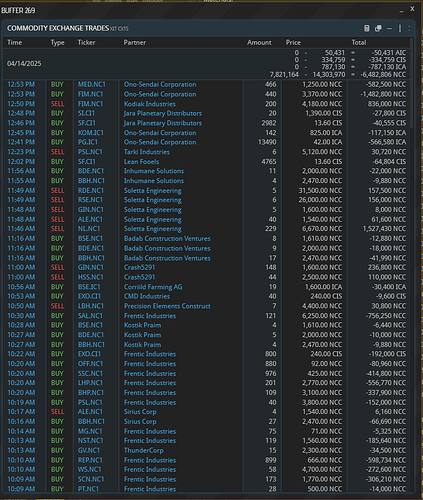
Task: Click the Amount column header
Action: 259,43
